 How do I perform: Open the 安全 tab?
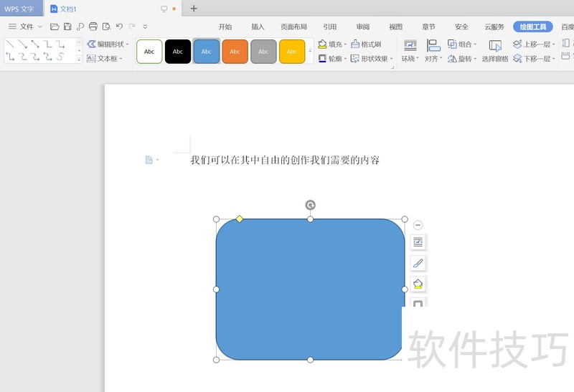click(x=461, y=27)
